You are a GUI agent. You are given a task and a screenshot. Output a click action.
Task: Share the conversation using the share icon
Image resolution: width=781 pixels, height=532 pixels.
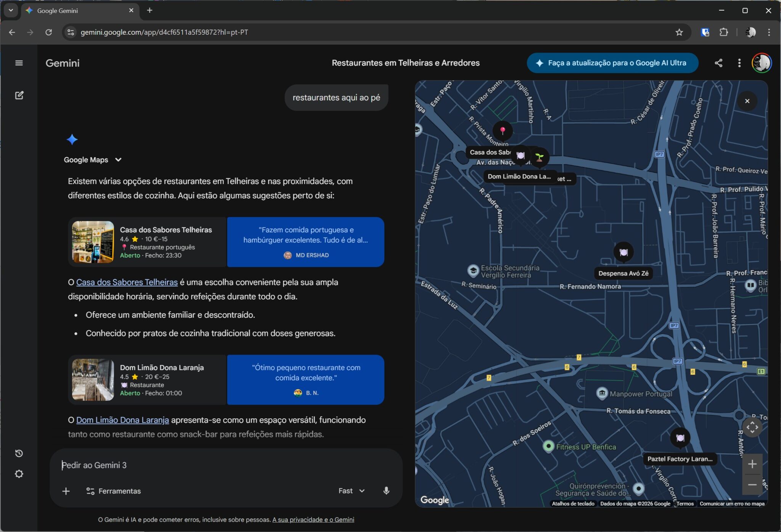click(718, 63)
